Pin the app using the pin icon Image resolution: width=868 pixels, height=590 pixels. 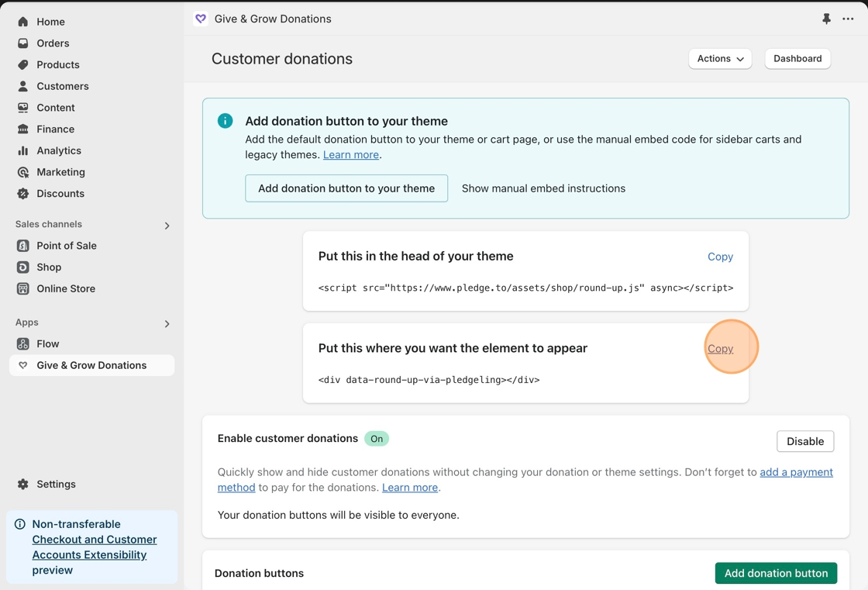(826, 19)
